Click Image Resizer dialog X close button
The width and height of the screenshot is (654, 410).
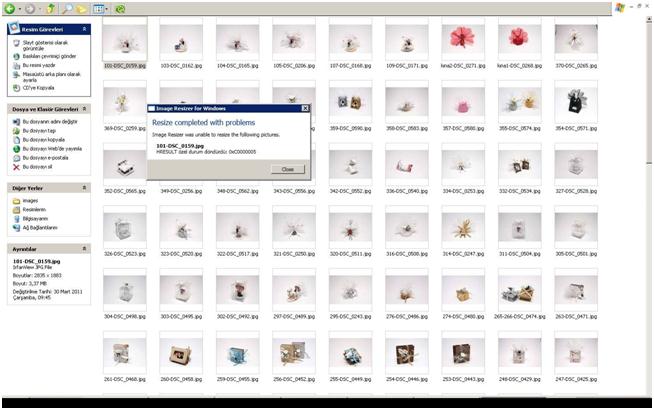point(304,107)
